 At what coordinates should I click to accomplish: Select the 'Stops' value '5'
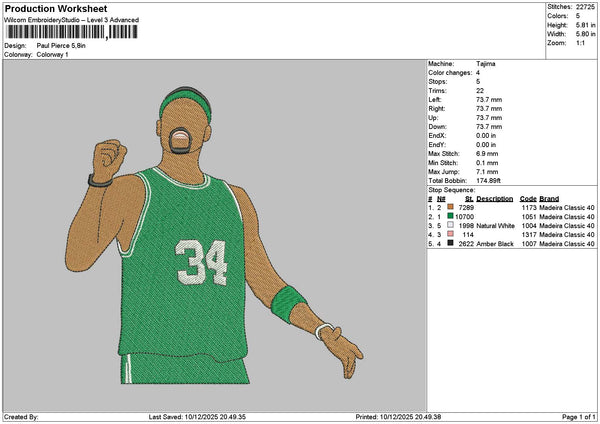[x=478, y=82]
